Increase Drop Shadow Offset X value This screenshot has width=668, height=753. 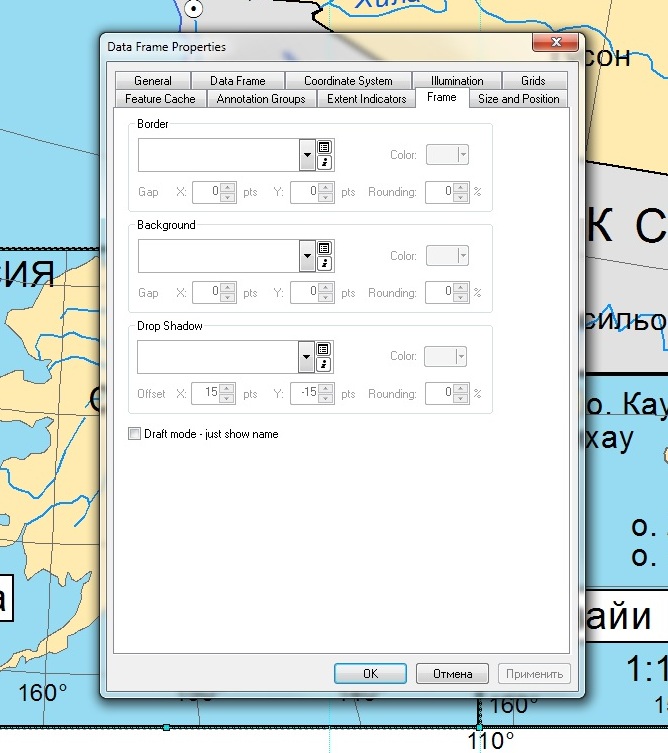227,389
